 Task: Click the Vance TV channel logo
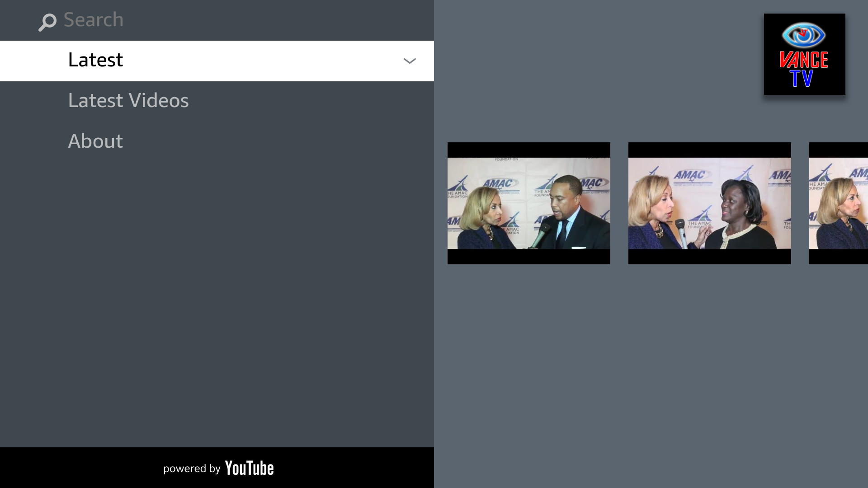pyautogui.click(x=804, y=54)
